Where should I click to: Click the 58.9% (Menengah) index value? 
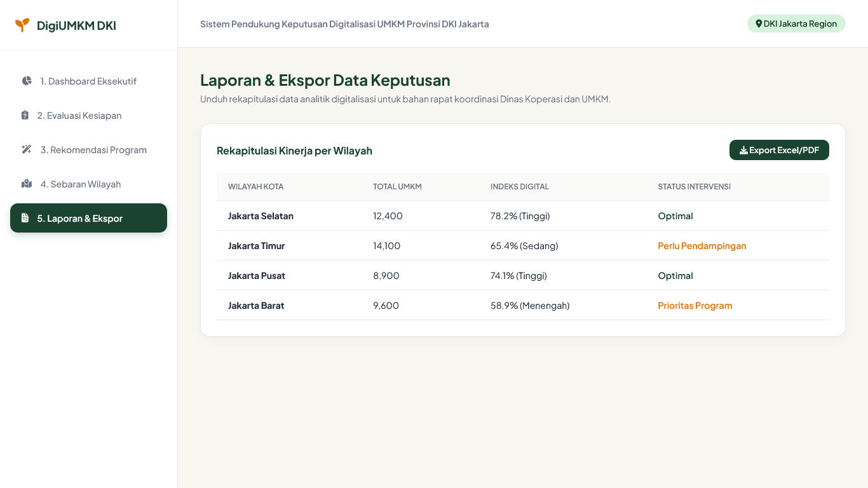pos(530,306)
